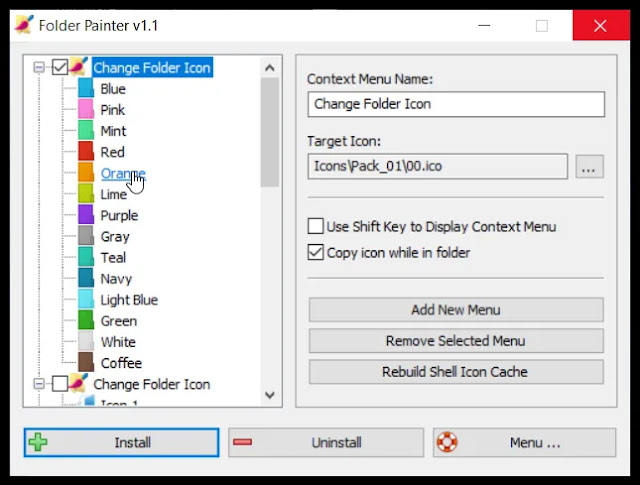Screen dimensions: 640x485
Task: Click the Navy folder color icon
Action: click(86, 278)
